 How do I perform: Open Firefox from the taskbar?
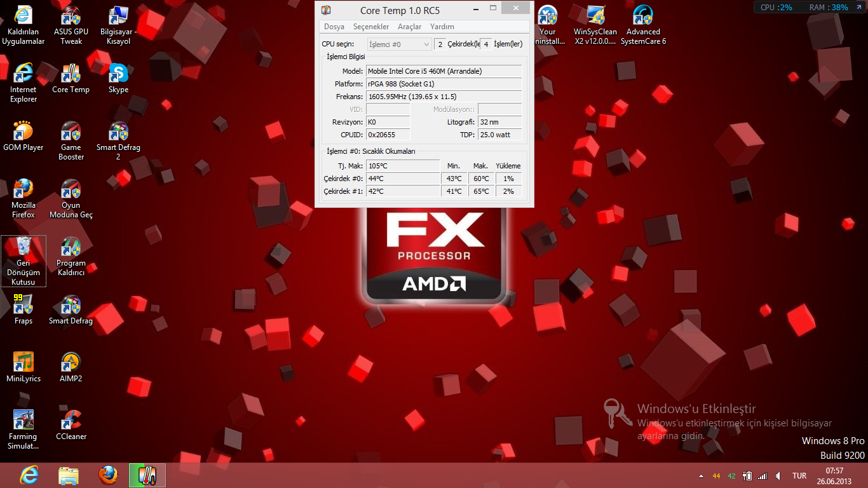(108, 475)
